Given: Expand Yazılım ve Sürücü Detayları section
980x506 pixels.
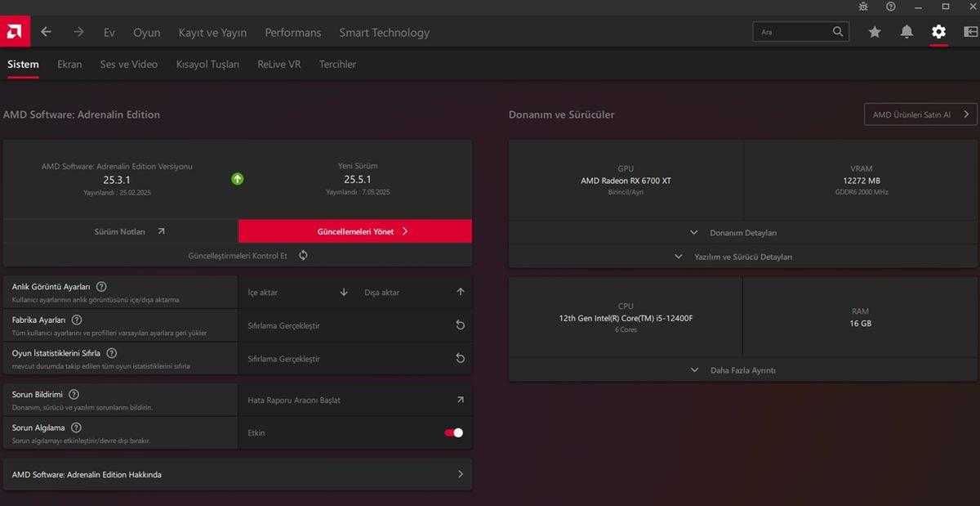Looking at the screenshot, I should point(742,257).
